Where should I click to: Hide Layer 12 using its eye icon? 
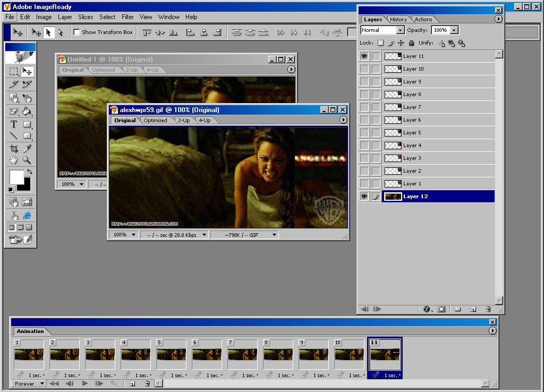364,197
